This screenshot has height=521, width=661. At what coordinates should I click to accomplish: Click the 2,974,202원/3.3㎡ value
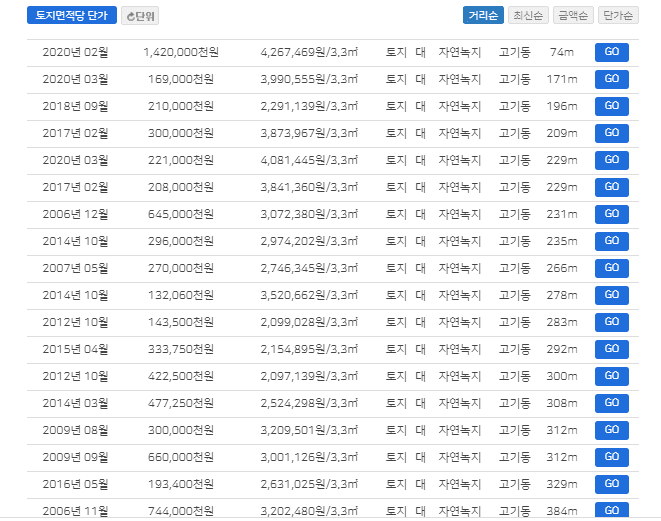[x=309, y=241]
